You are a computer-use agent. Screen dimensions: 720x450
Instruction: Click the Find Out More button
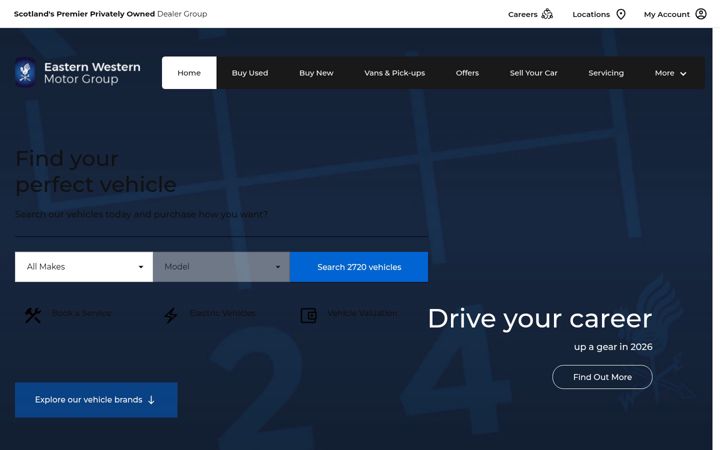[x=602, y=377]
